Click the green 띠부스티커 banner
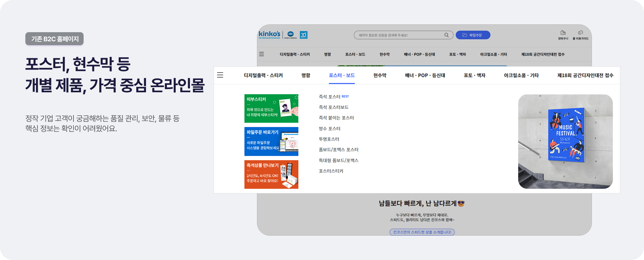This screenshot has height=260, width=644. (x=271, y=109)
